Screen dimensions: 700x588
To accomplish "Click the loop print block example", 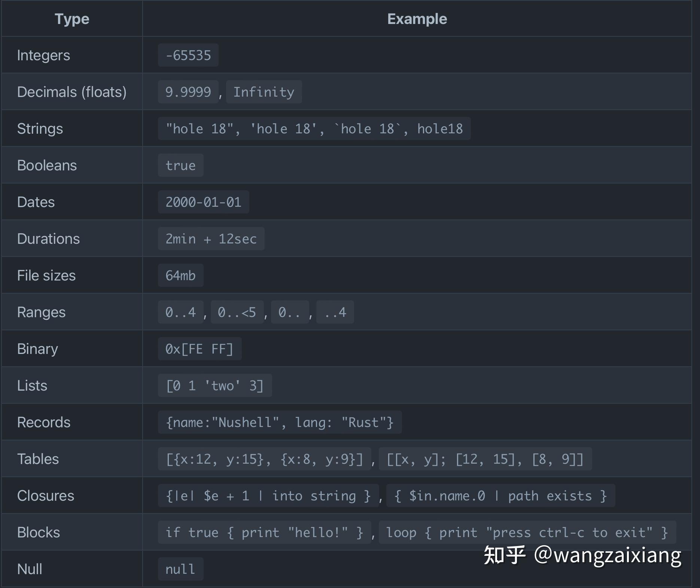I will tap(527, 533).
